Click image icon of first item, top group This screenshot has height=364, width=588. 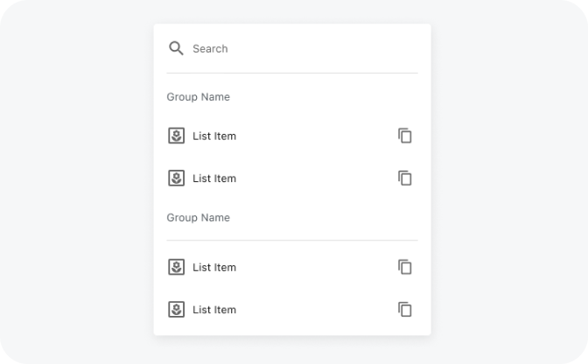tap(176, 136)
